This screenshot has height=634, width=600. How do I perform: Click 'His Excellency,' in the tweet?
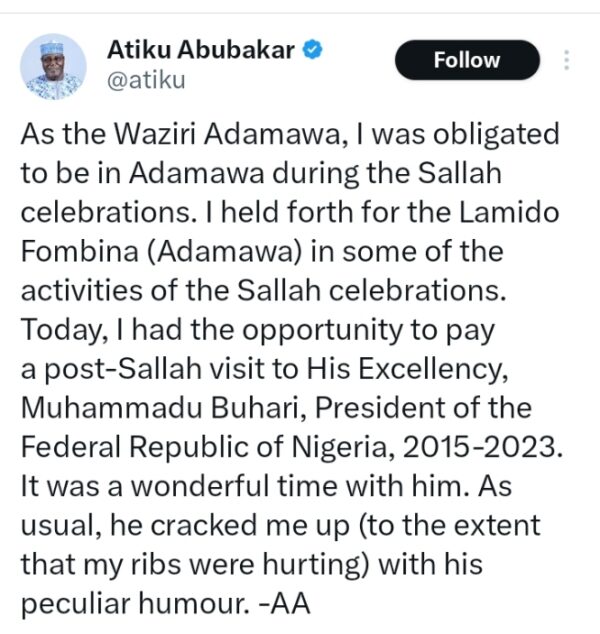(408, 370)
